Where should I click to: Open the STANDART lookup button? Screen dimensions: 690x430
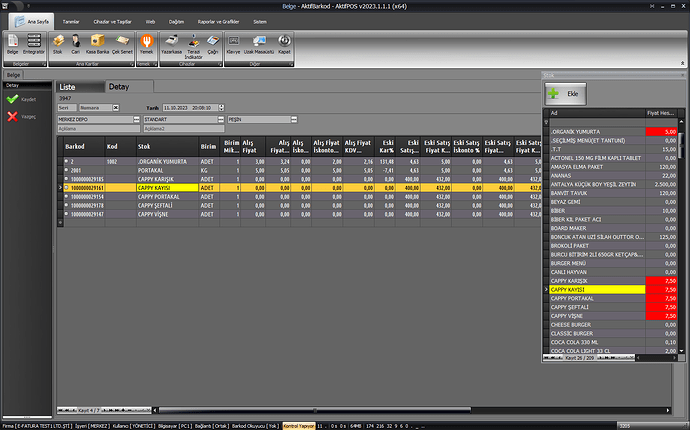[221, 119]
